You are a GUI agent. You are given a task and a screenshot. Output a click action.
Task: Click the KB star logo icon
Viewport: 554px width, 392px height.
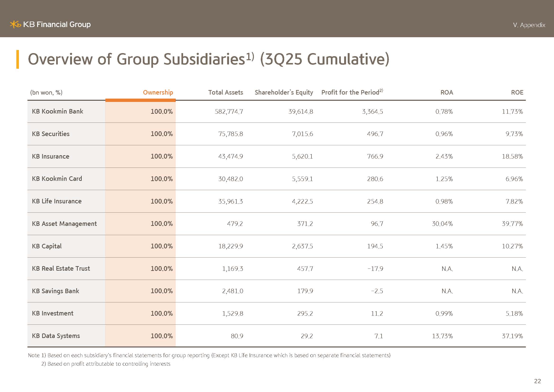point(15,24)
